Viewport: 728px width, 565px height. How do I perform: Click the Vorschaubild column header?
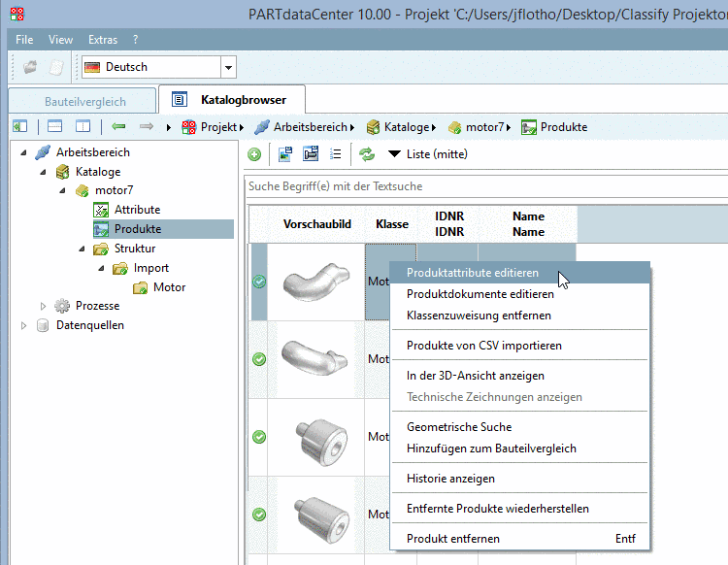(317, 224)
